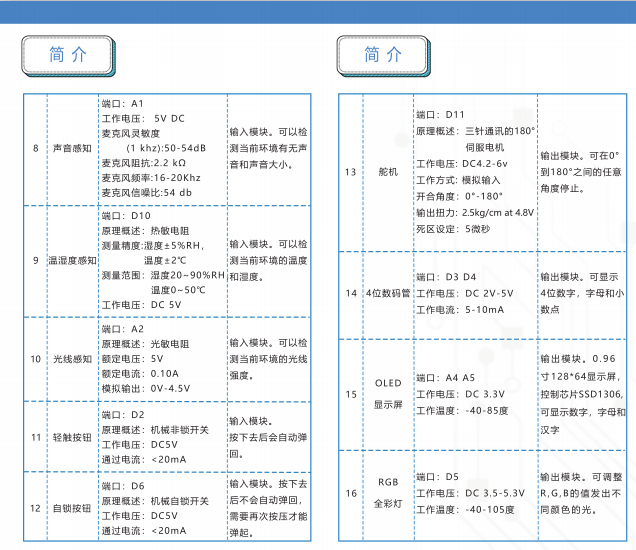The width and height of the screenshot is (636, 550).
Task: Click row number 8
Action: point(36,148)
